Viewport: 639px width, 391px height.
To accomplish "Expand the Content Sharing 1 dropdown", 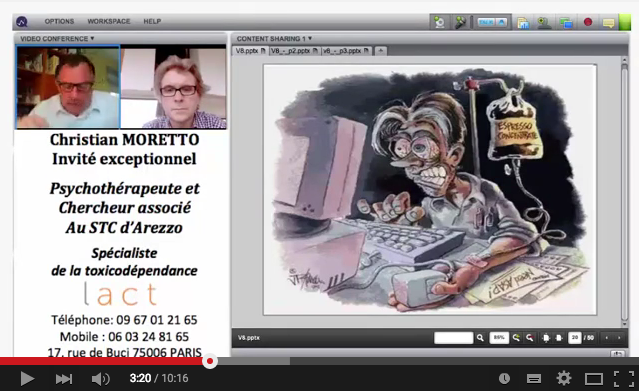I will (x=274, y=38).
